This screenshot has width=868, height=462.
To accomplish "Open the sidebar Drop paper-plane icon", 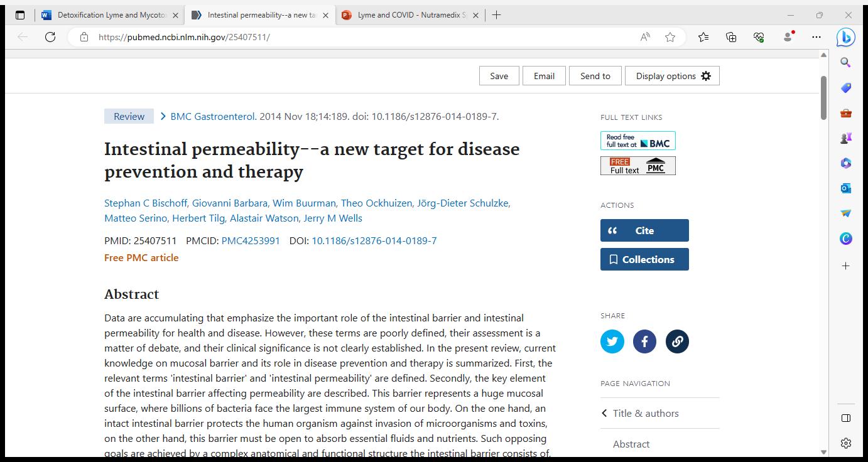I will (x=846, y=213).
